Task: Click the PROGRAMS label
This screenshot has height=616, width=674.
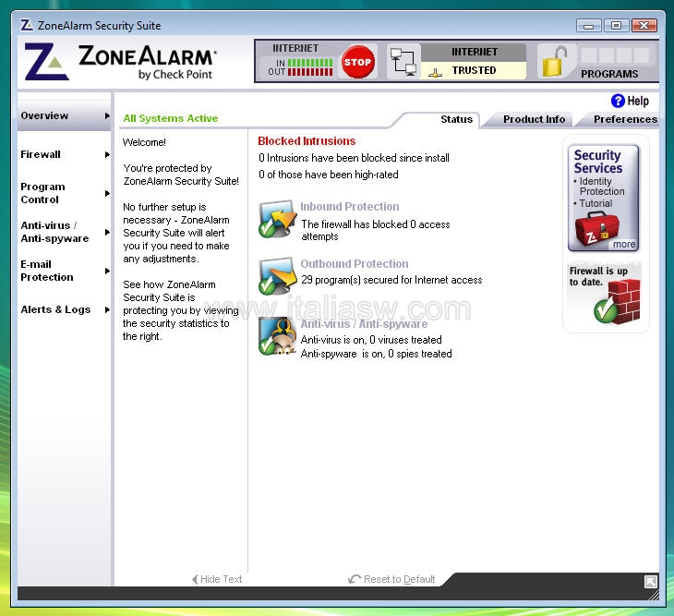Action: coord(609,74)
